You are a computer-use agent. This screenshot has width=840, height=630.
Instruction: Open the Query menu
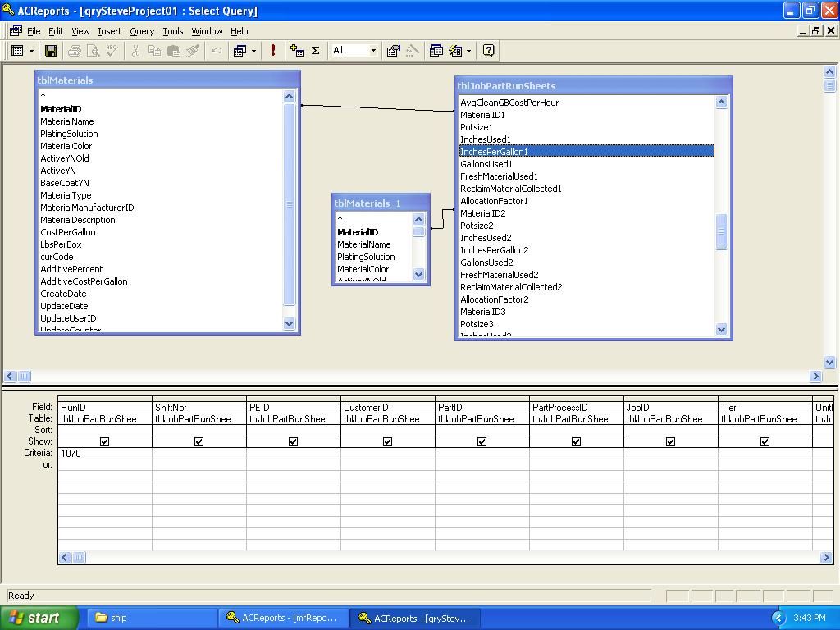click(x=141, y=31)
